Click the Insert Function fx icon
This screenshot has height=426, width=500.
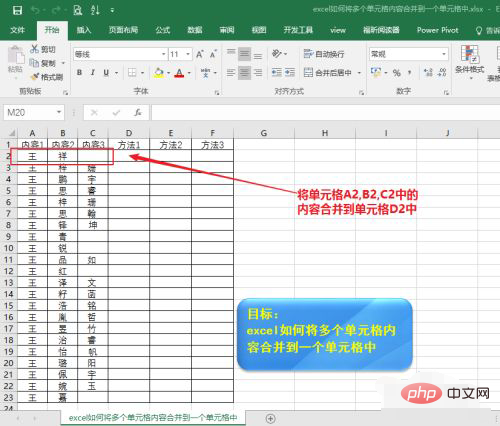pos(138,113)
